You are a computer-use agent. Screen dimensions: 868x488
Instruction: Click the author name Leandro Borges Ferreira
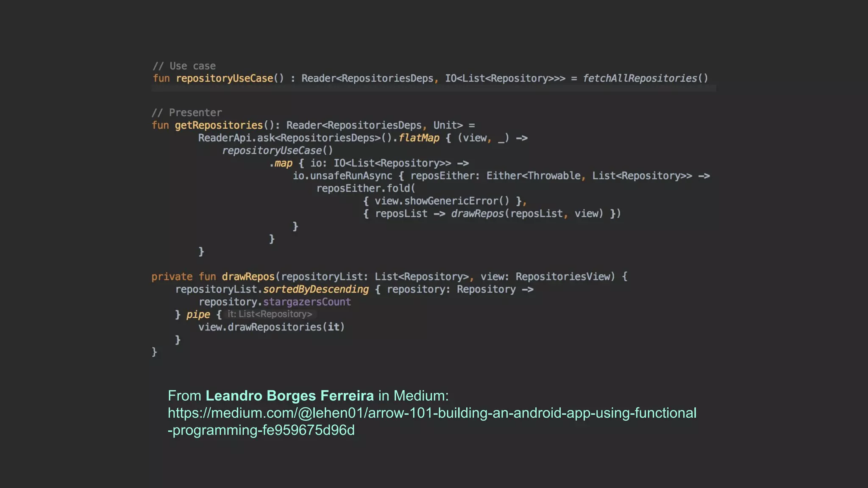pos(289,396)
